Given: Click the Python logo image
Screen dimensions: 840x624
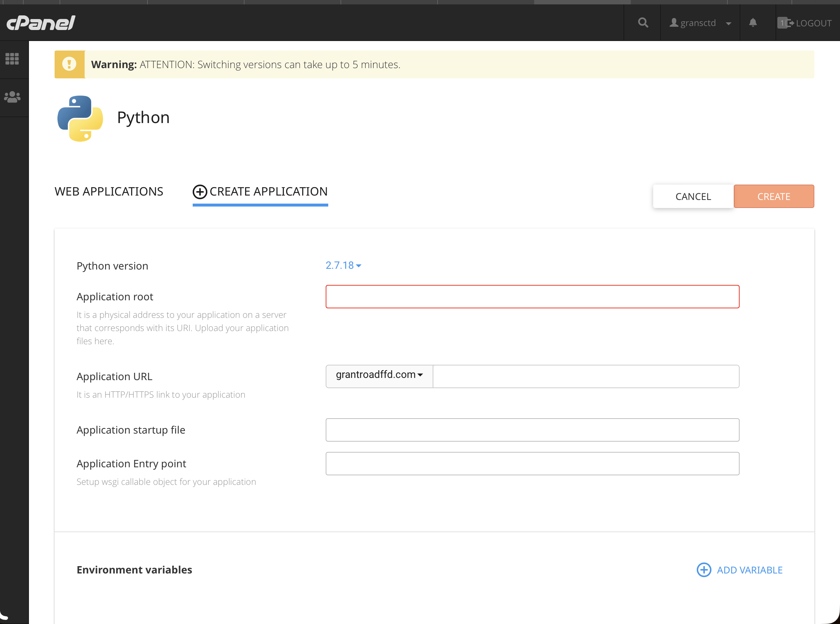Looking at the screenshot, I should pos(80,118).
